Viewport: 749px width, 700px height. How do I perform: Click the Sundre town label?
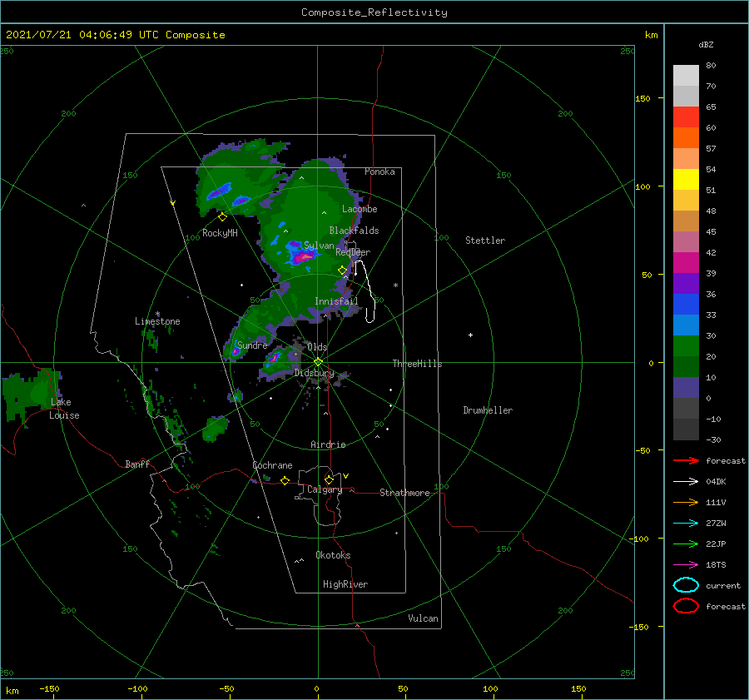(x=252, y=345)
